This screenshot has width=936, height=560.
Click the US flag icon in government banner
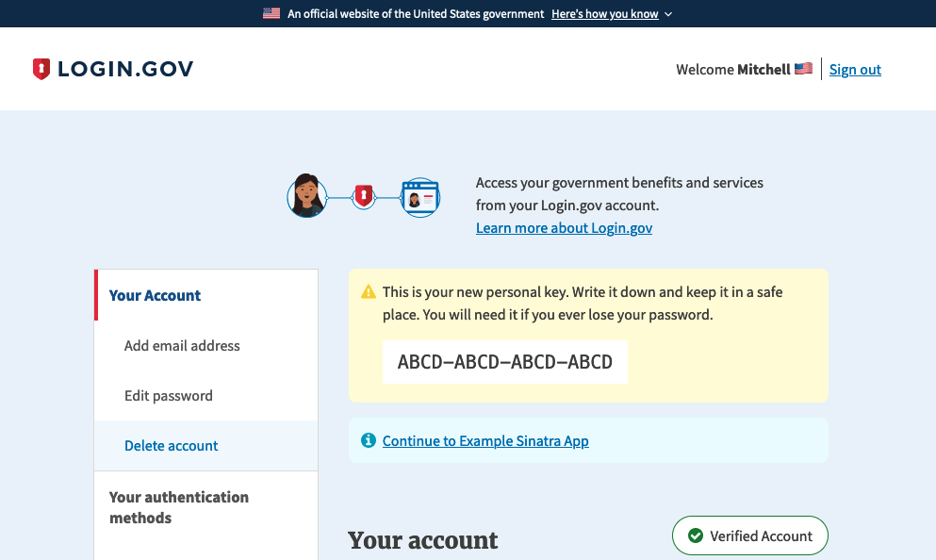pyautogui.click(x=271, y=13)
